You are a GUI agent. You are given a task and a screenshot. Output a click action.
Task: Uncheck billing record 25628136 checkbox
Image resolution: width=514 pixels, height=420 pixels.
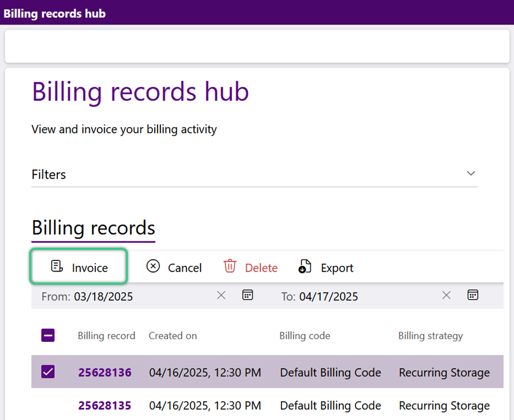48,372
